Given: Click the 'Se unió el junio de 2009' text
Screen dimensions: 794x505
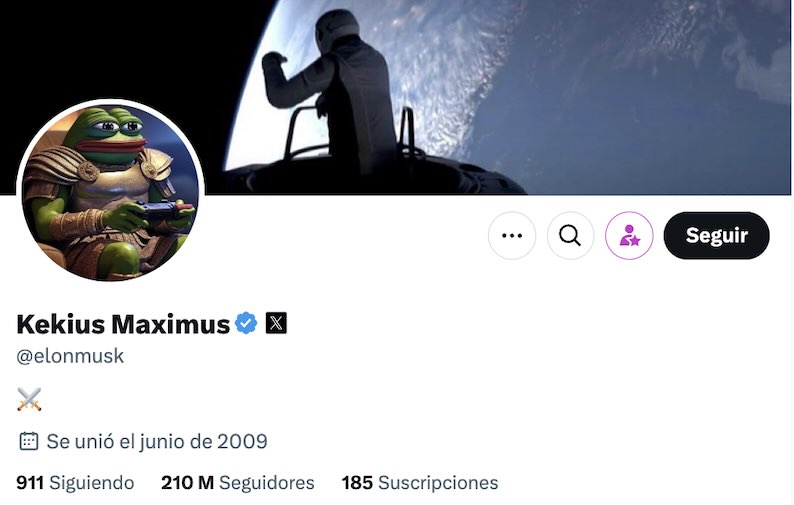Looking at the screenshot, I should [157, 442].
